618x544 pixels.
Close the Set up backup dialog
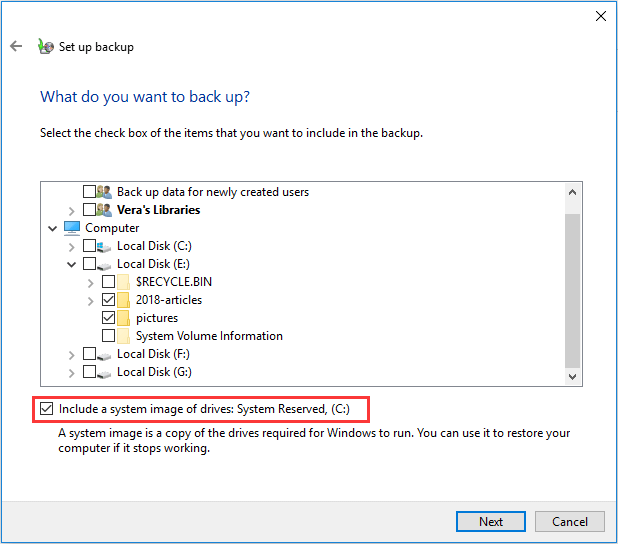[601, 16]
